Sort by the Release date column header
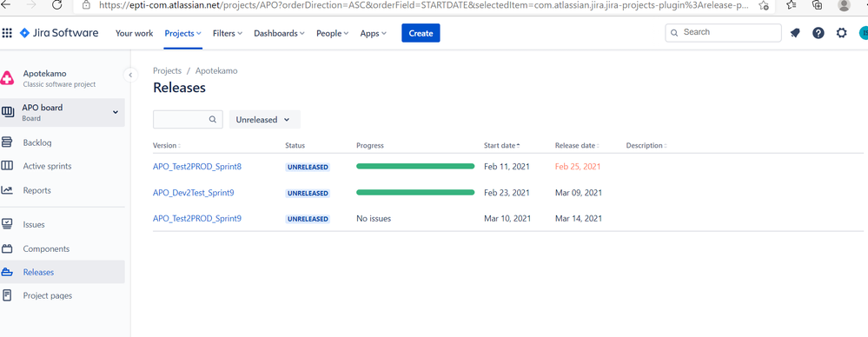 [x=577, y=146]
